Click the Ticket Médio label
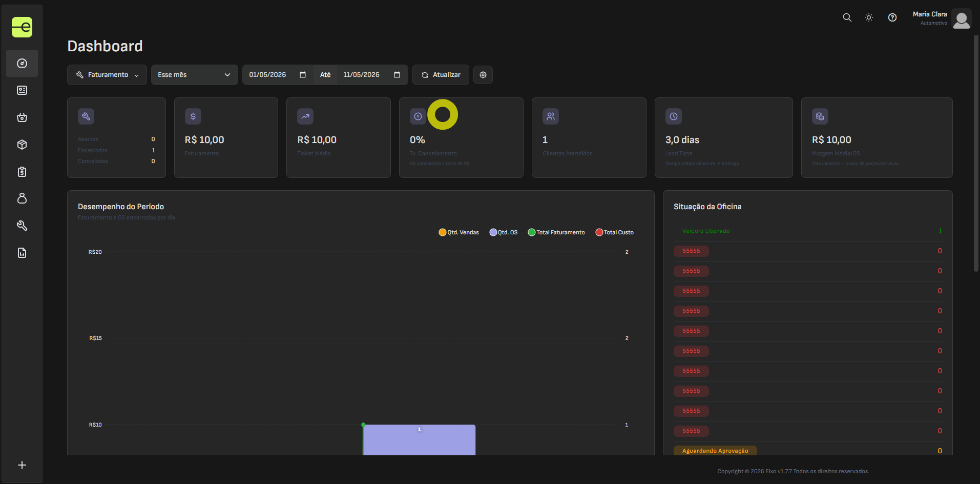Viewport: 980px width, 484px height. (314, 153)
